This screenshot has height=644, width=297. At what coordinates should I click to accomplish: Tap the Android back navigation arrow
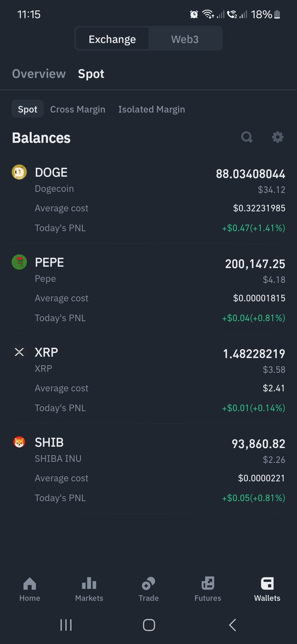pyautogui.click(x=232, y=625)
